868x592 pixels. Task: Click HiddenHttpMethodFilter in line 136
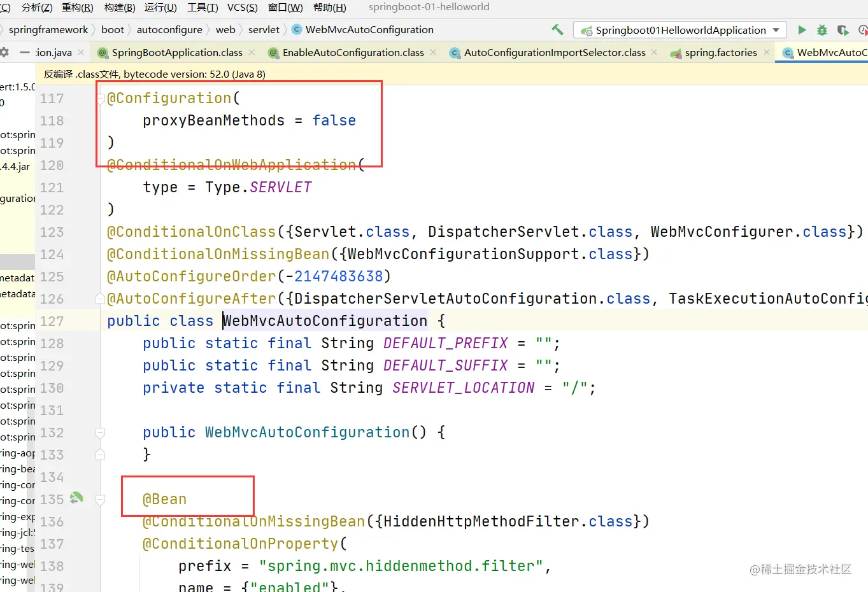pyautogui.click(x=481, y=521)
